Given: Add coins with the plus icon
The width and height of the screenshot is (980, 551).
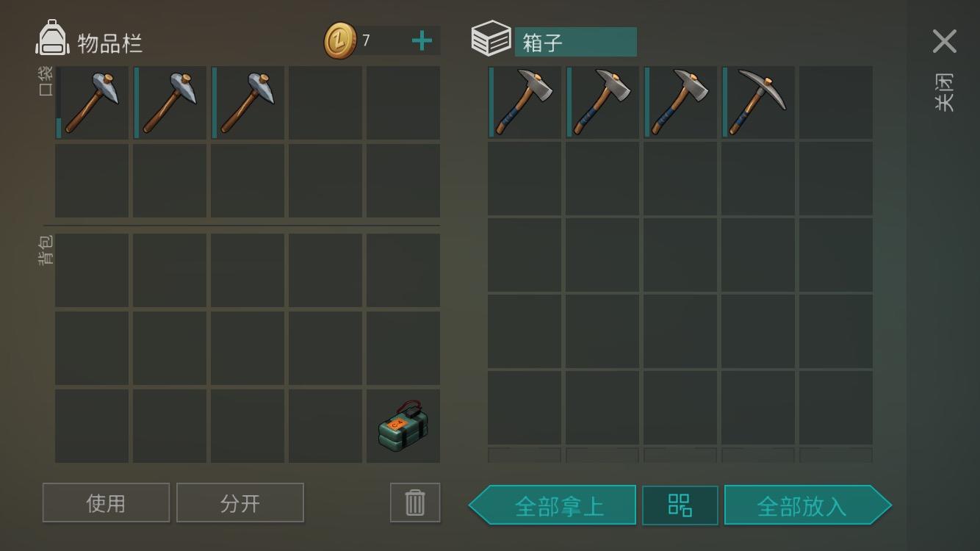Looking at the screenshot, I should tap(422, 40).
